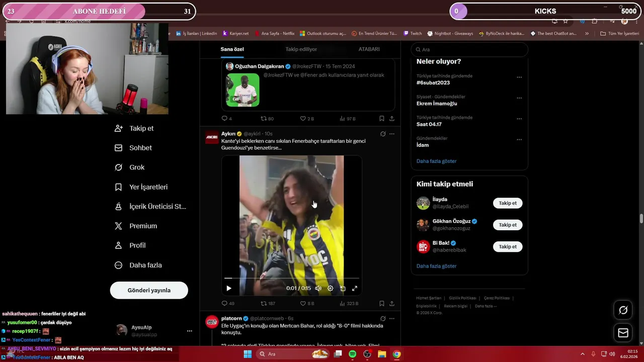Open Kariyer.net bookmark
644x362 pixels.
tap(235, 34)
